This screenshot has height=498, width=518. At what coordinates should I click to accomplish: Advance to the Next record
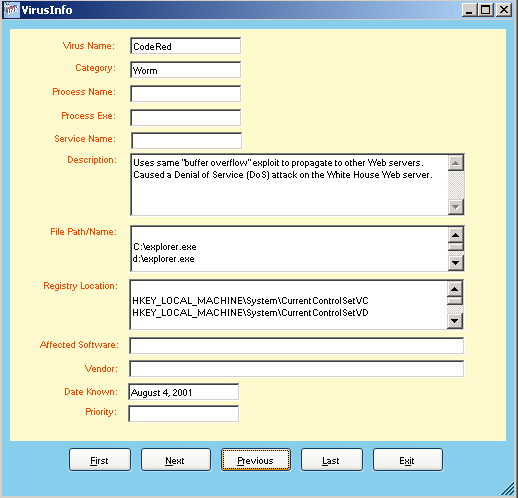(x=176, y=460)
